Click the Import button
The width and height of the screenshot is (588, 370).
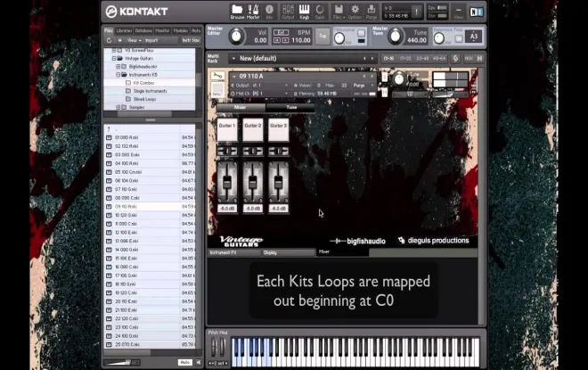151,40
